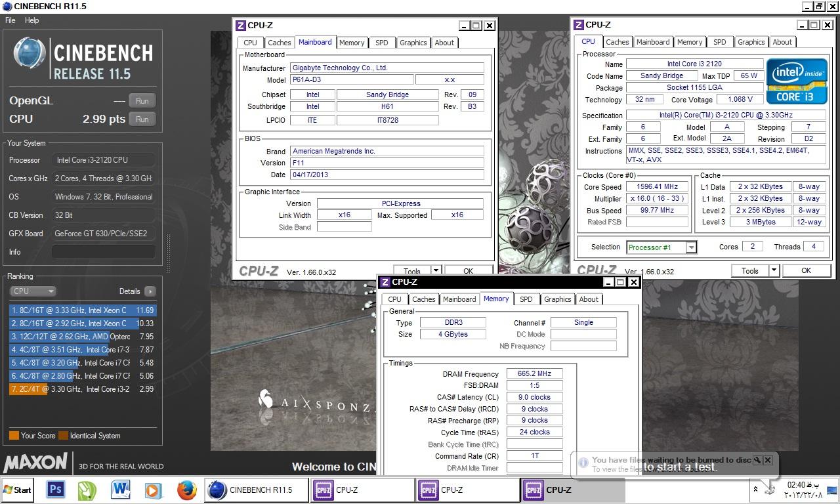
Task: Activate the last CPU-Z taskbar entry
Action: click(573, 490)
